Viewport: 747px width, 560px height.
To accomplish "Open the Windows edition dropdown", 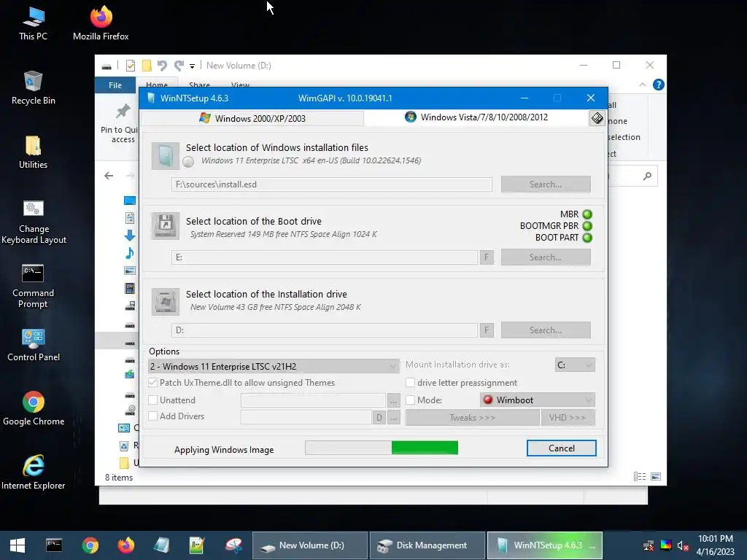I will click(x=274, y=366).
